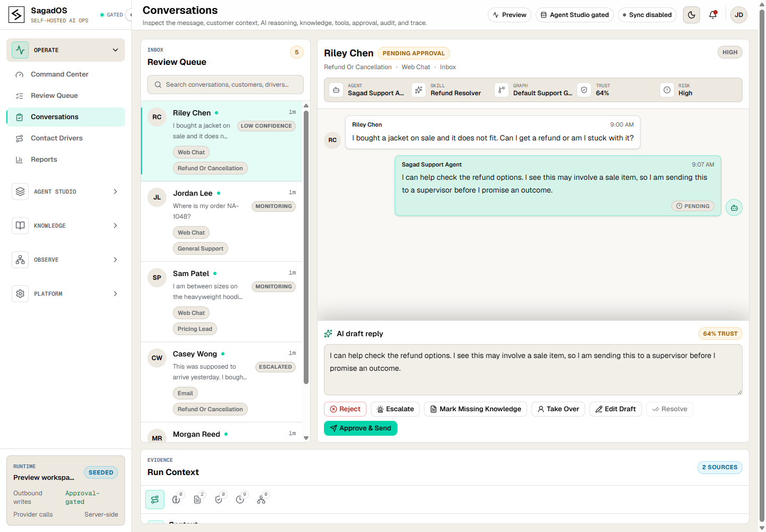
Task: Select the trace hierarchy tab icon
Action: coord(261,500)
